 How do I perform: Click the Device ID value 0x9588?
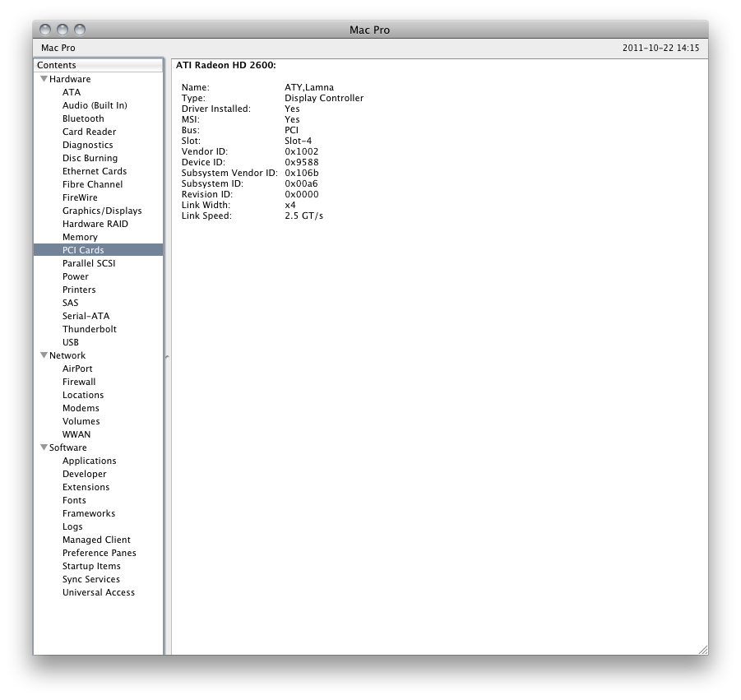[x=302, y=162]
